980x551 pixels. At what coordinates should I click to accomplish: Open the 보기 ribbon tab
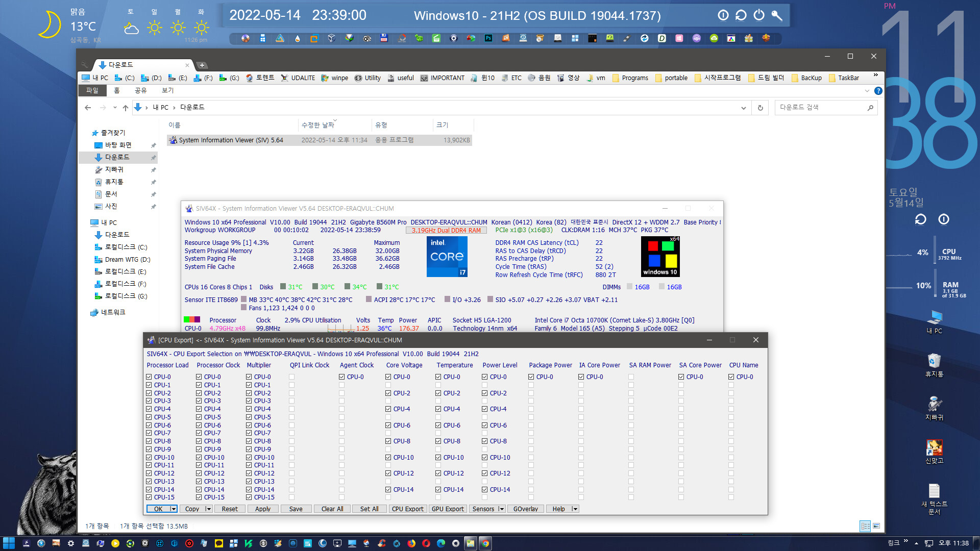click(168, 90)
